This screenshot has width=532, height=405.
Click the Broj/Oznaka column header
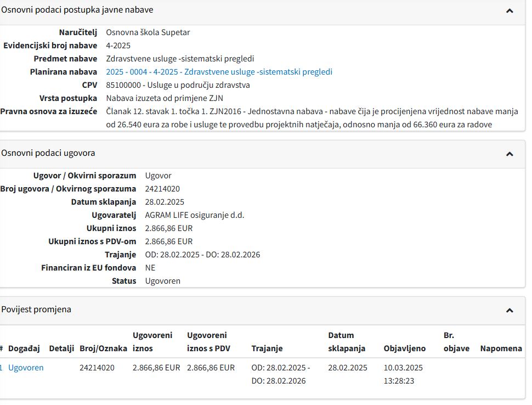[103, 348]
